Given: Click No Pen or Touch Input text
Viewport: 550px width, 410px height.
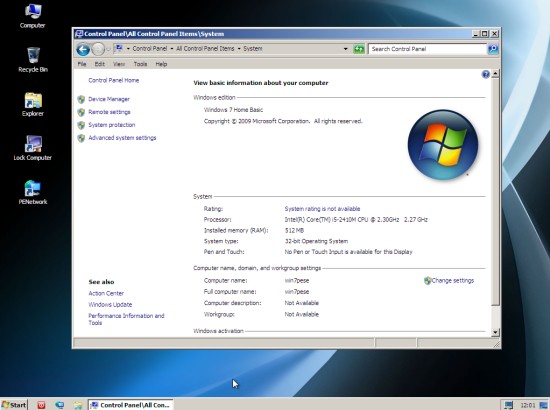Looking at the screenshot, I should pyautogui.click(x=348, y=252).
